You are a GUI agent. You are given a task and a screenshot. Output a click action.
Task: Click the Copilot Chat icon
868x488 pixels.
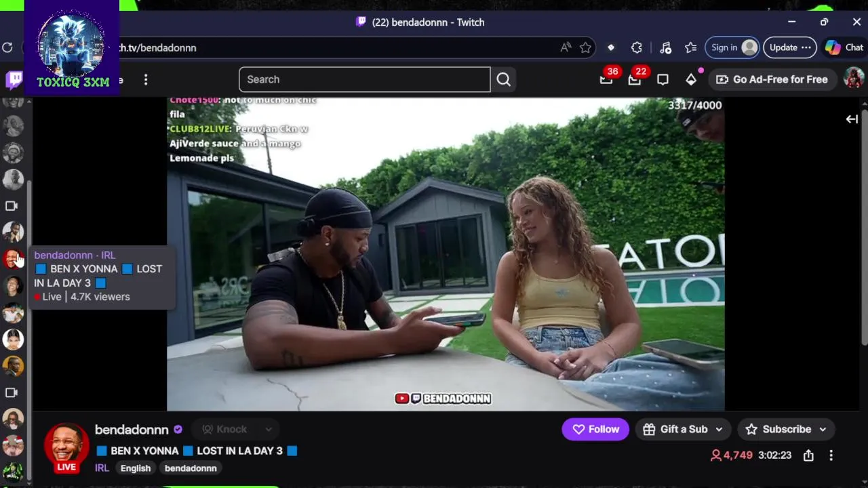click(844, 47)
